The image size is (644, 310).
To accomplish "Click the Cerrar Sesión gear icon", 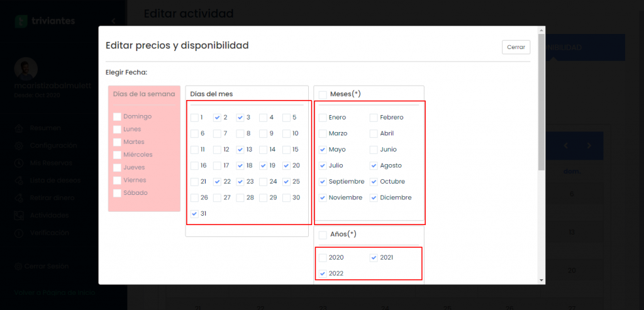I will coord(18,266).
